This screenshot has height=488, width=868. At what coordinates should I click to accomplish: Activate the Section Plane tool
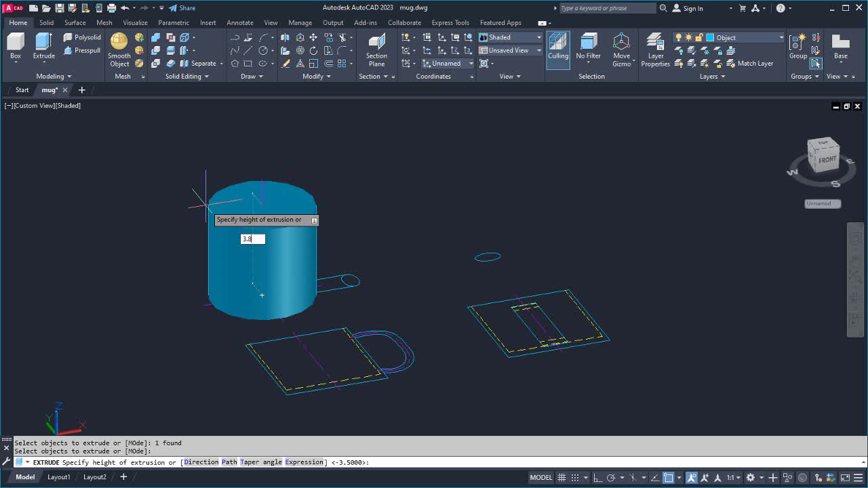pyautogui.click(x=376, y=47)
